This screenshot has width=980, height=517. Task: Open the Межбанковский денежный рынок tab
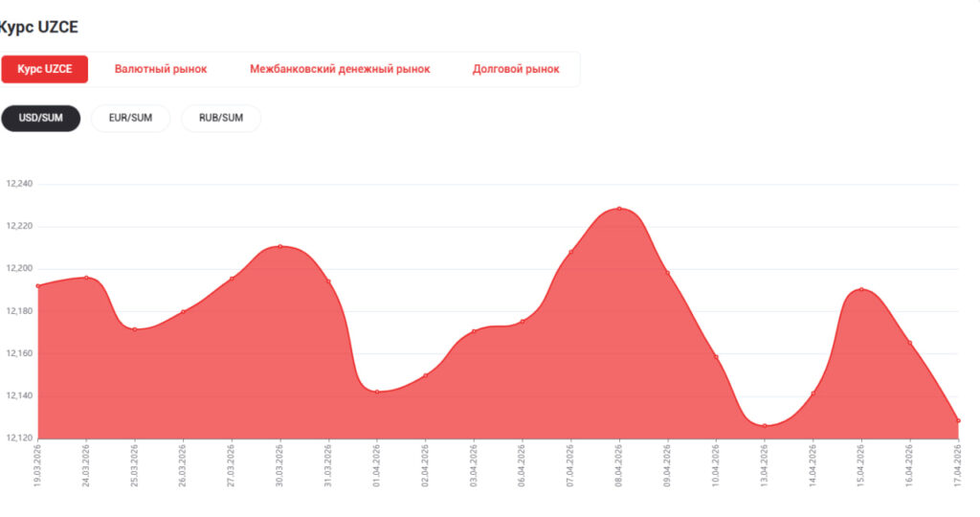click(340, 69)
